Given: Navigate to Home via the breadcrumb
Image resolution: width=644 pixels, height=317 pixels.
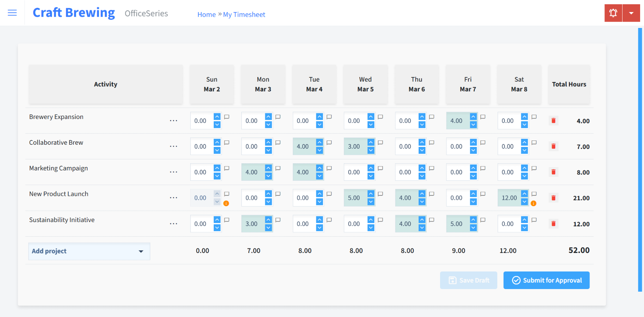Looking at the screenshot, I should click(x=207, y=14).
